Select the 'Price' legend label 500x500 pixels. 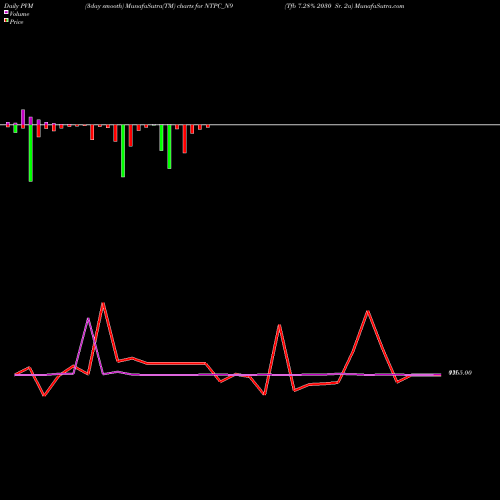click(16, 22)
